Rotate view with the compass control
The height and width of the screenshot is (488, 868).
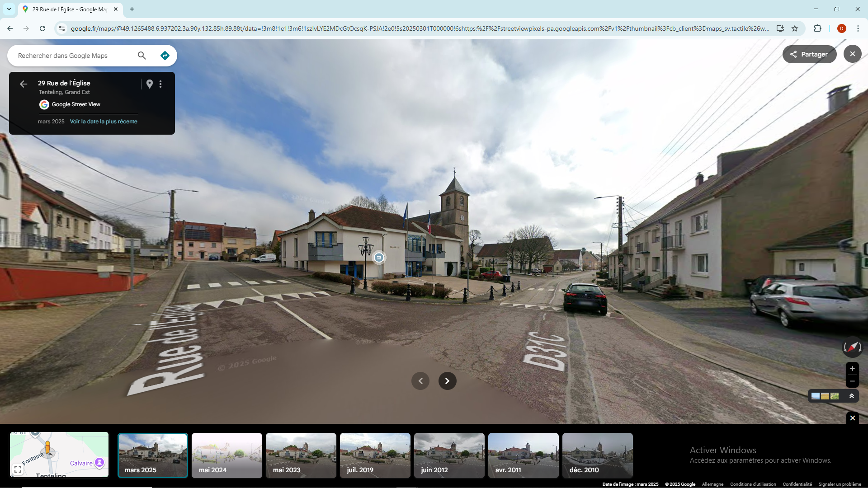[852, 347]
